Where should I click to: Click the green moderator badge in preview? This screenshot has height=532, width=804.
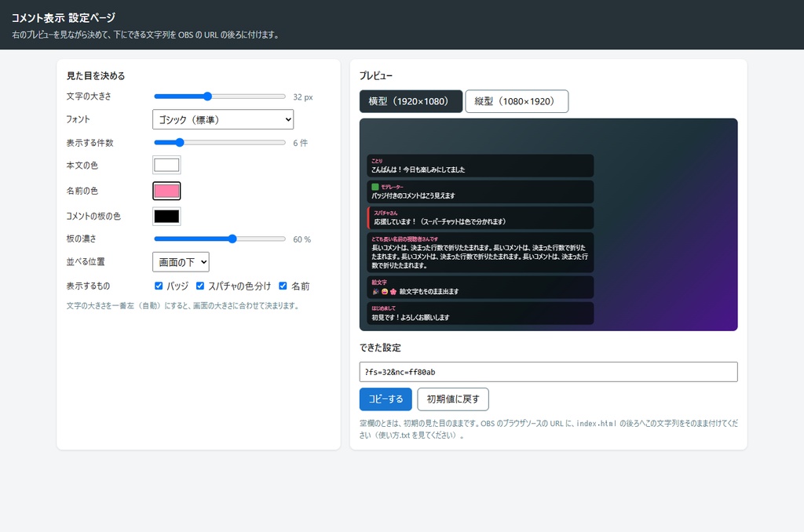pos(375,187)
